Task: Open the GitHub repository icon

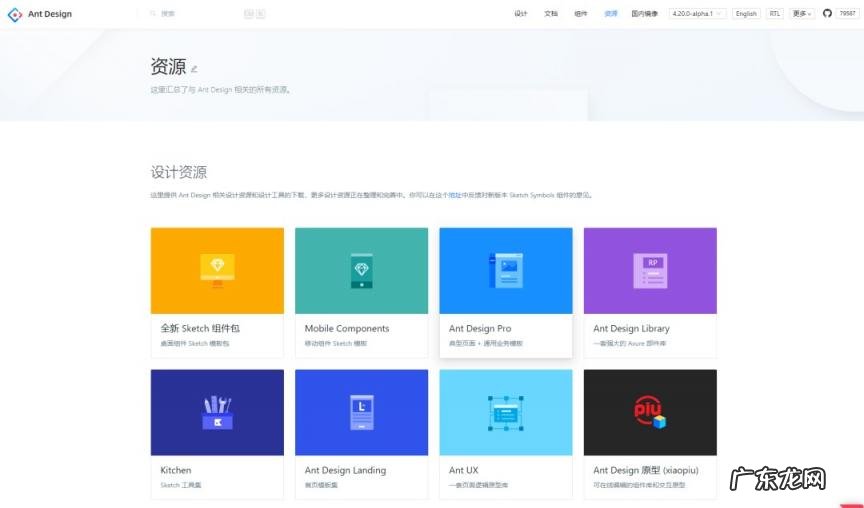Action: point(827,13)
